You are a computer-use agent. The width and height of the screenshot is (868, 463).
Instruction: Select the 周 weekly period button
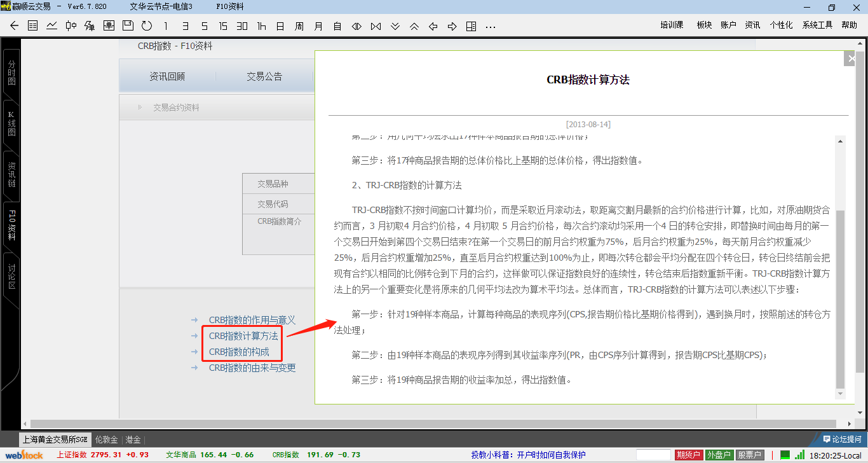coord(299,26)
